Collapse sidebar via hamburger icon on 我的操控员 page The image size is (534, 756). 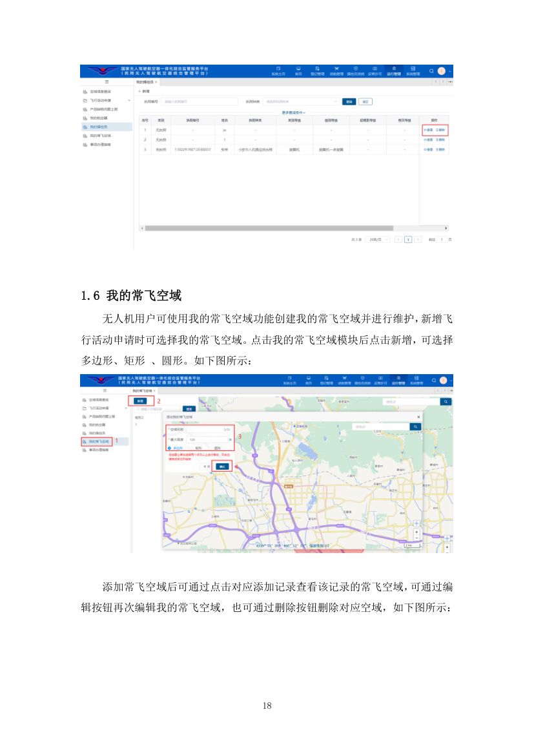[107, 82]
